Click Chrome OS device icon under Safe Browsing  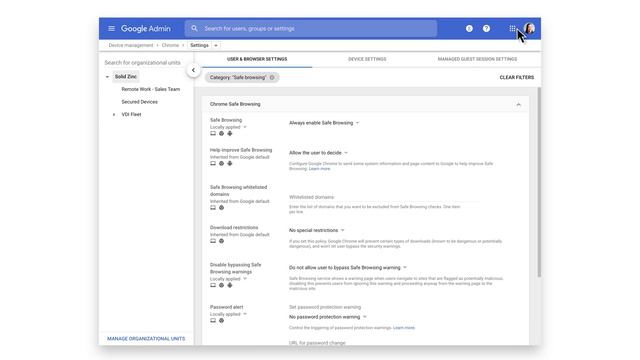coord(213,133)
